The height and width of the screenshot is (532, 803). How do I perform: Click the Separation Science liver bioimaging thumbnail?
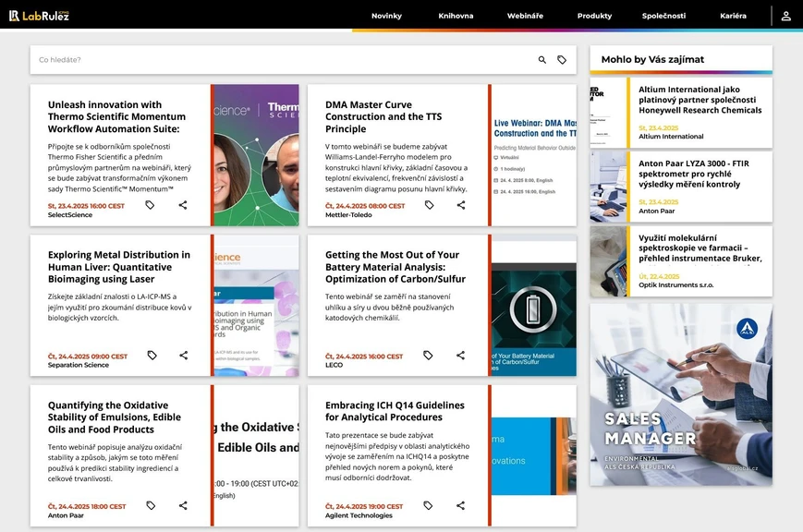pyautogui.click(x=256, y=305)
